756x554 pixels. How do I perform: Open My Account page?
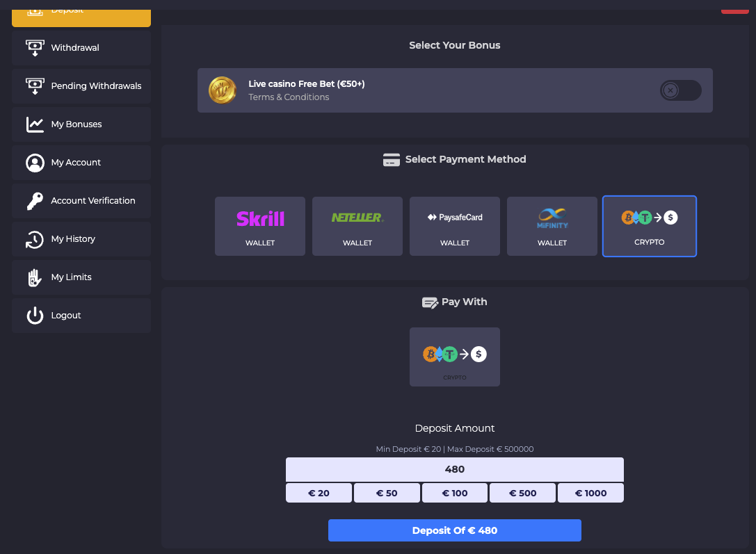pos(81,163)
